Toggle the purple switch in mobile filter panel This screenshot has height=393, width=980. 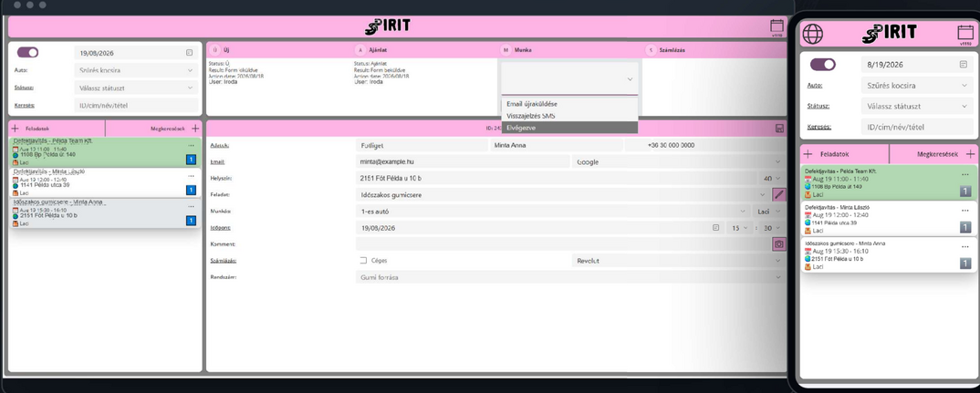click(x=822, y=65)
